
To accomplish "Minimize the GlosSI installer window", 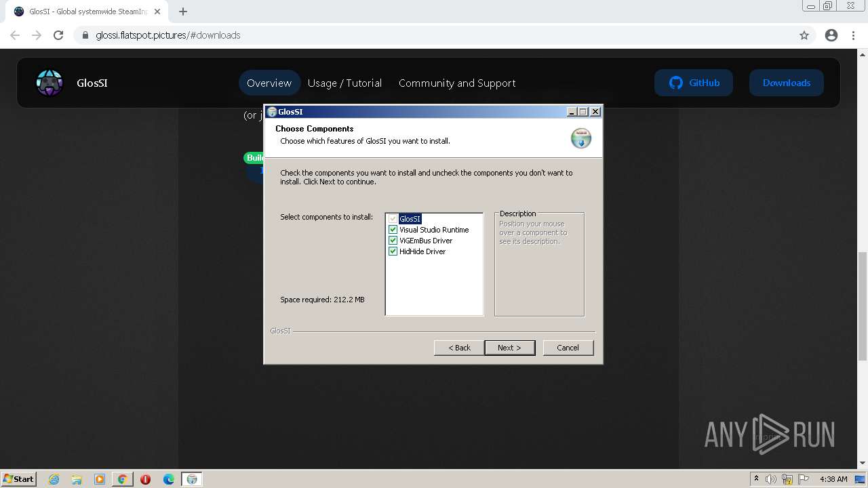I will tap(571, 112).
